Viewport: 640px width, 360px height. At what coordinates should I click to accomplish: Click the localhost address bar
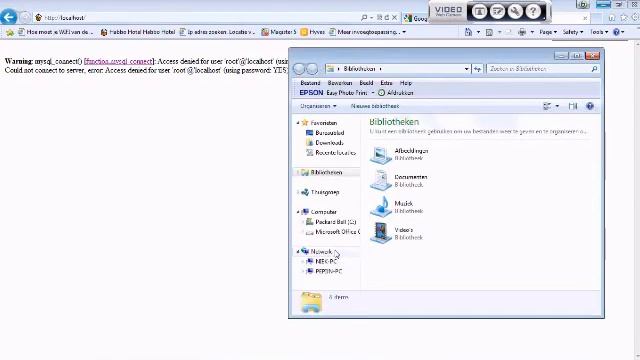click(x=196, y=18)
